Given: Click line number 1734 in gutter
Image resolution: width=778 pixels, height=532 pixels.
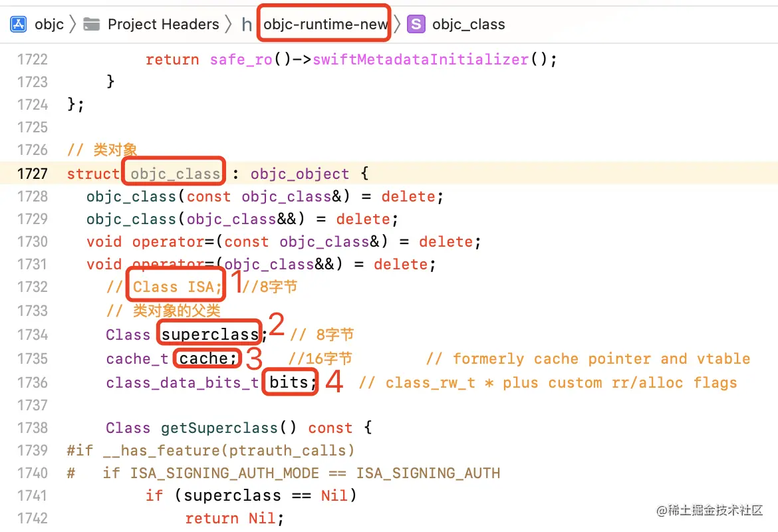Looking at the screenshot, I should click(x=33, y=335).
